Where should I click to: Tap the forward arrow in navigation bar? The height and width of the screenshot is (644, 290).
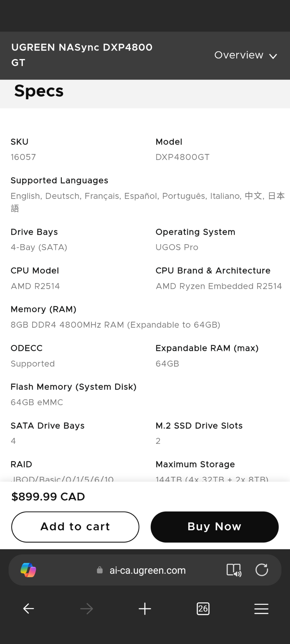click(x=87, y=608)
